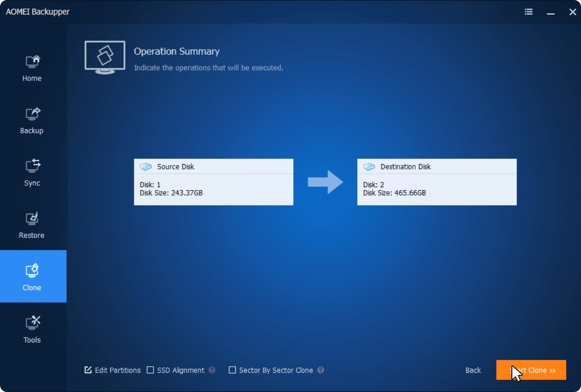Toggle the Edit Partitions option
The width and height of the screenshot is (581, 392).
[88, 370]
